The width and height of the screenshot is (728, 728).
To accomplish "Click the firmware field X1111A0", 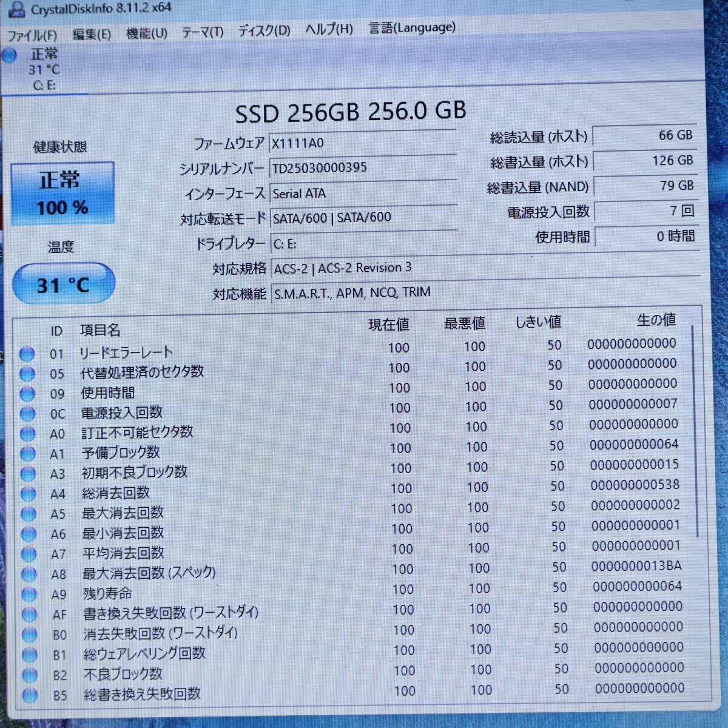I will [x=362, y=143].
